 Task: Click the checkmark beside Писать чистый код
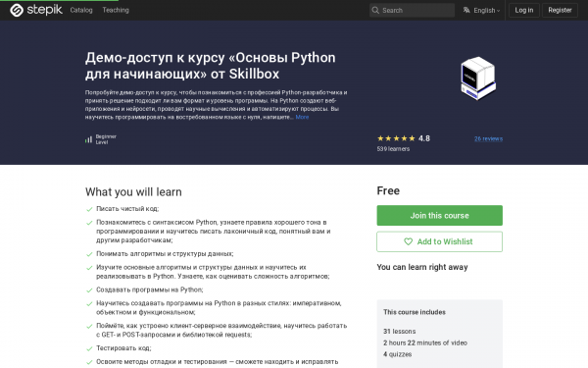coord(89,210)
